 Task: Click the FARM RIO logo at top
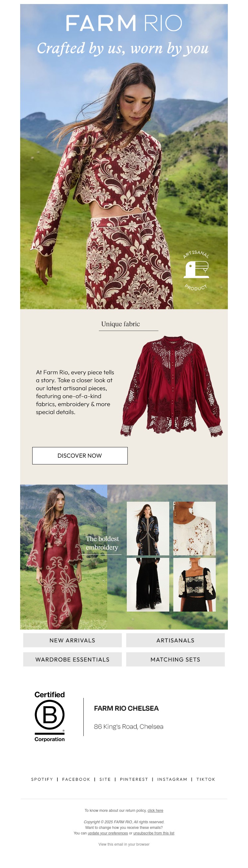click(124, 23)
